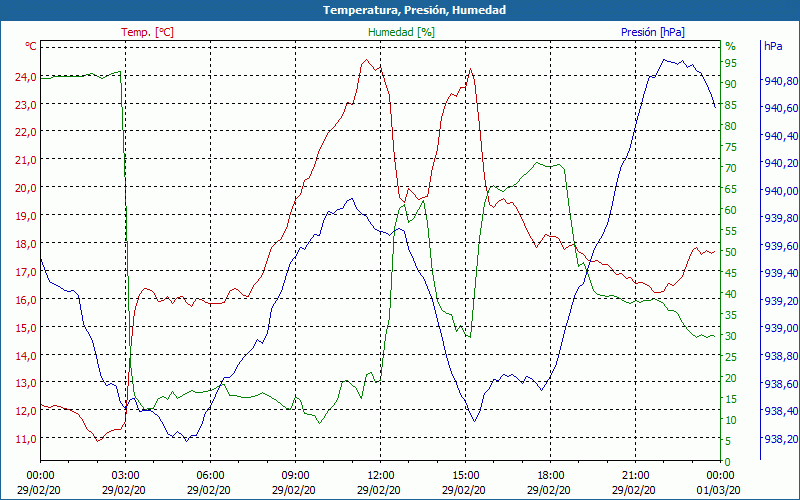Click the 09:00 time axis label
The width and height of the screenshot is (800, 500).
click(295, 476)
